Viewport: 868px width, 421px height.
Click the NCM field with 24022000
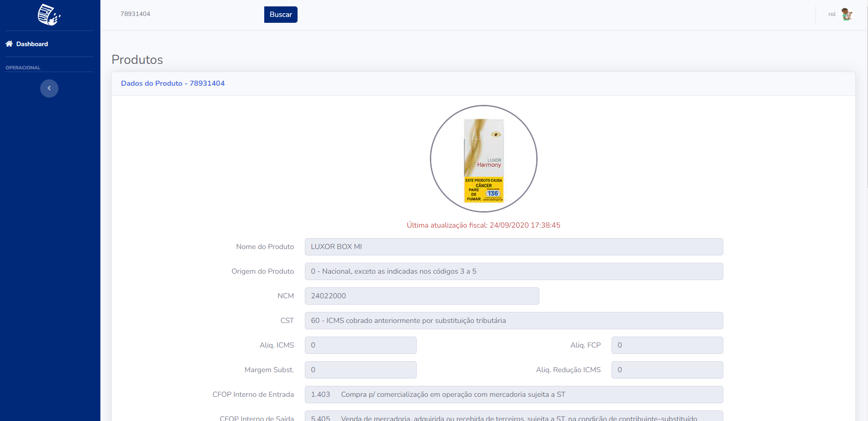[x=422, y=296]
